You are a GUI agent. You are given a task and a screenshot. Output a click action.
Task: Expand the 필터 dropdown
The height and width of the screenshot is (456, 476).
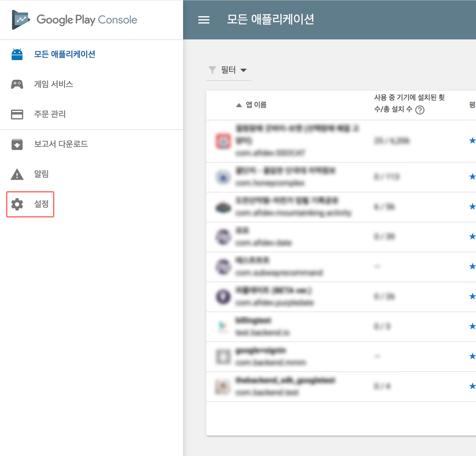[x=229, y=70]
